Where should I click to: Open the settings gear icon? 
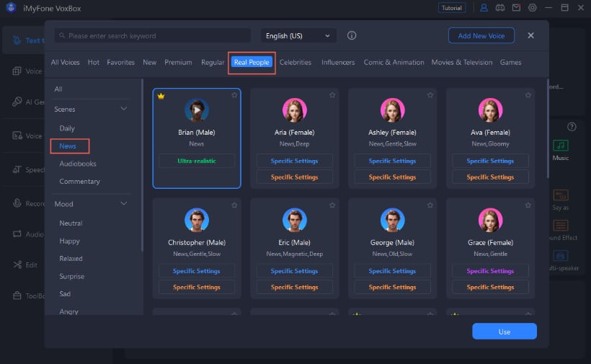[532, 7]
